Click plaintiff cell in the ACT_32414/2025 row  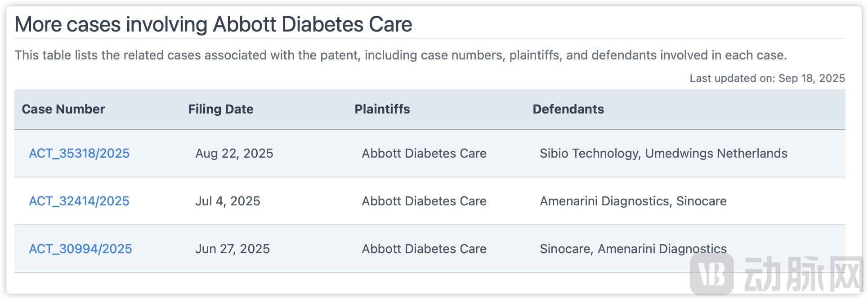coord(424,201)
